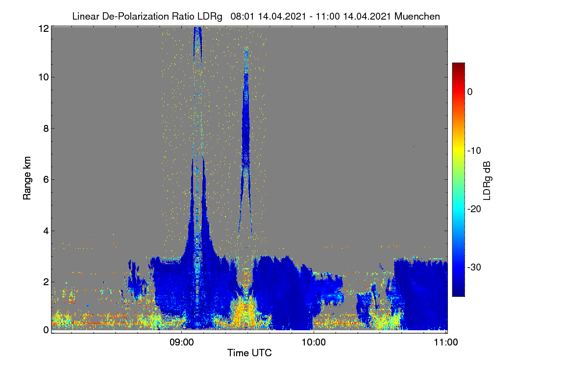Click the -30 colorbar label
Image resolution: width=588 pixels, height=392 pixels.
(474, 267)
